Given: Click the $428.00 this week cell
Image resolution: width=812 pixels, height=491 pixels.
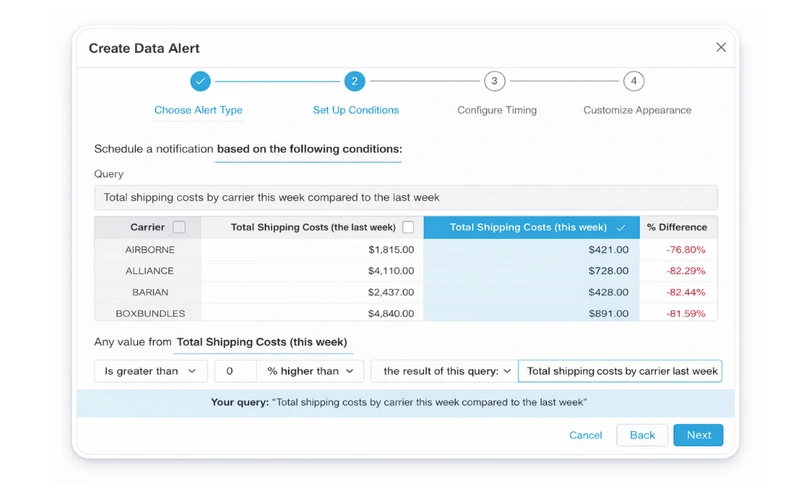Looking at the screenshot, I should pos(608,292).
